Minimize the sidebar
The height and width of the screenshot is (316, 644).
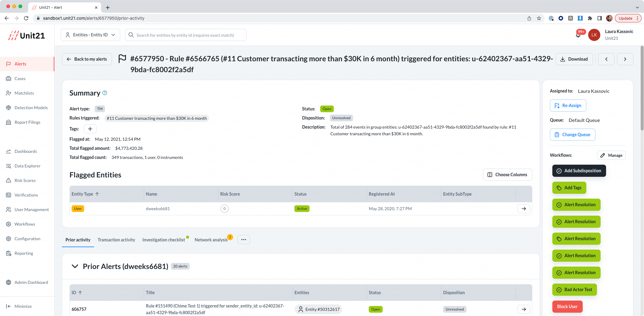(x=19, y=306)
